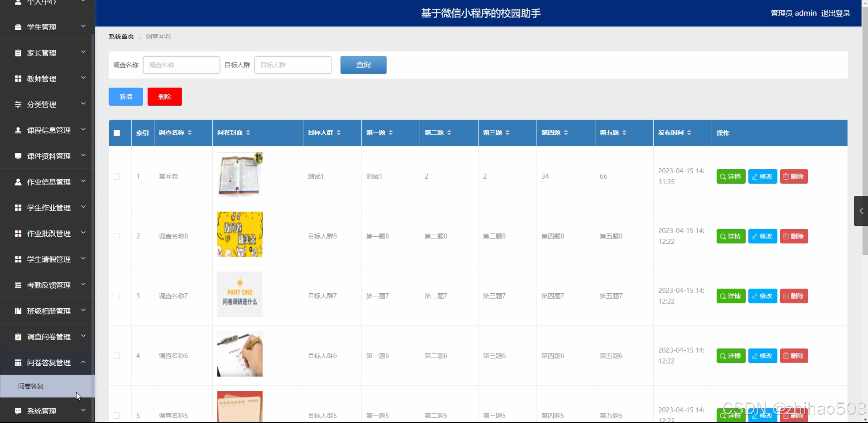The height and width of the screenshot is (423, 868).
Task: Click the 考勤反馈管理 list icon
Action: click(x=18, y=285)
